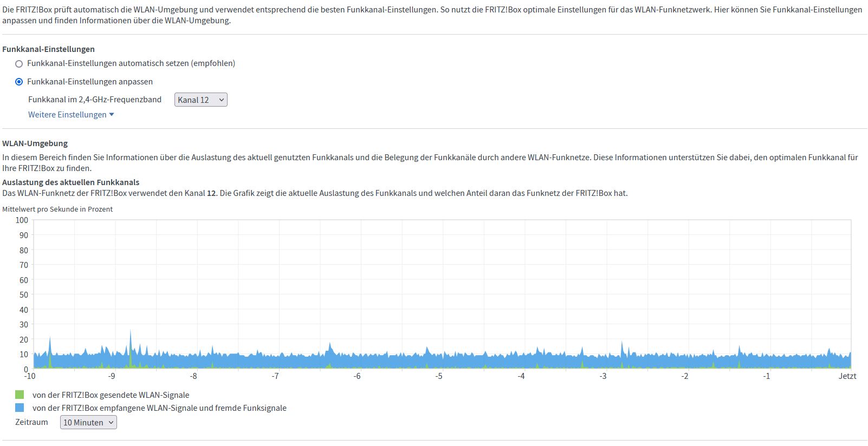Click 'Auslastung des aktuellen Funkkanals' heading

[71, 182]
